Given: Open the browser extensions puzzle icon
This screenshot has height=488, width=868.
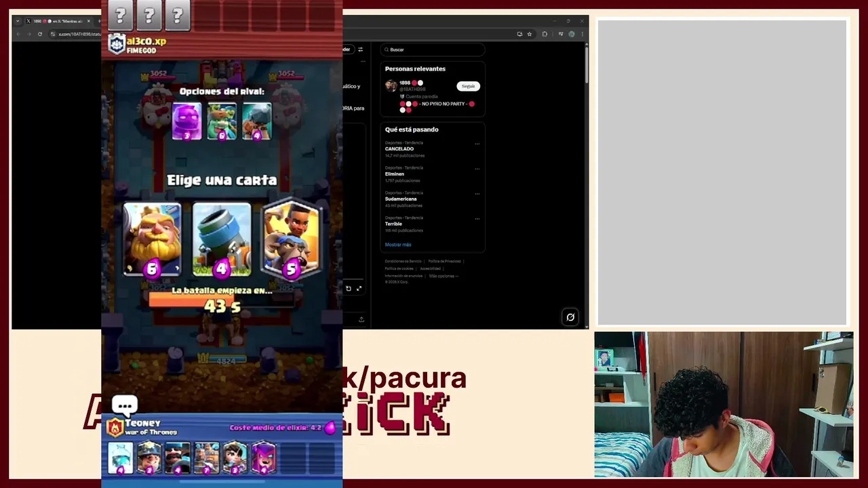Looking at the screenshot, I should pos(545,34).
